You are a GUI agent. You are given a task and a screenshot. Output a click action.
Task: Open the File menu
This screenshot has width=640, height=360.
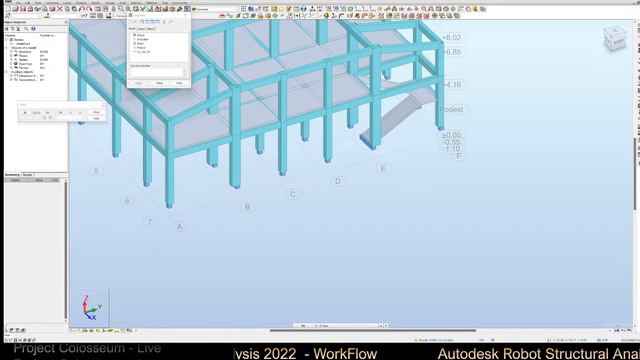click(x=18, y=3)
